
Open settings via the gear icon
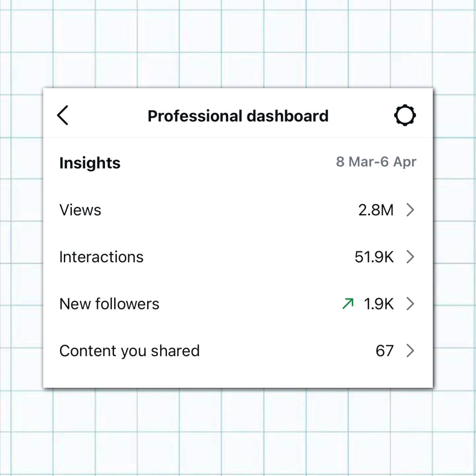pyautogui.click(x=405, y=116)
